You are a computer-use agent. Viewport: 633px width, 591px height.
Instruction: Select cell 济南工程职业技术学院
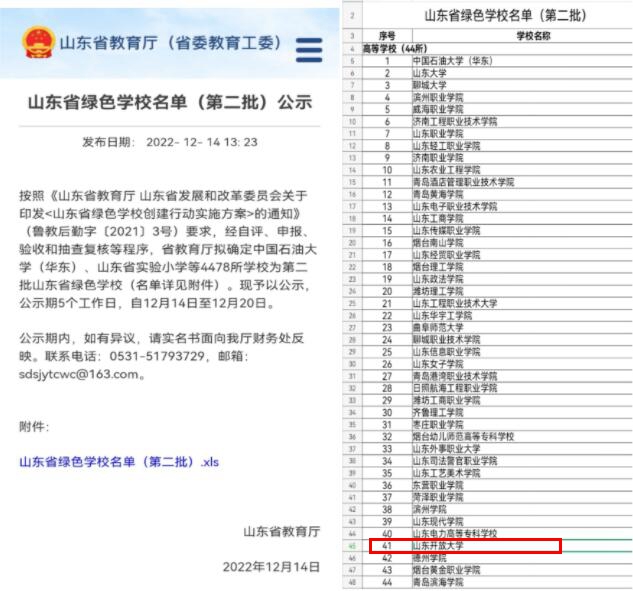[x=522, y=122]
